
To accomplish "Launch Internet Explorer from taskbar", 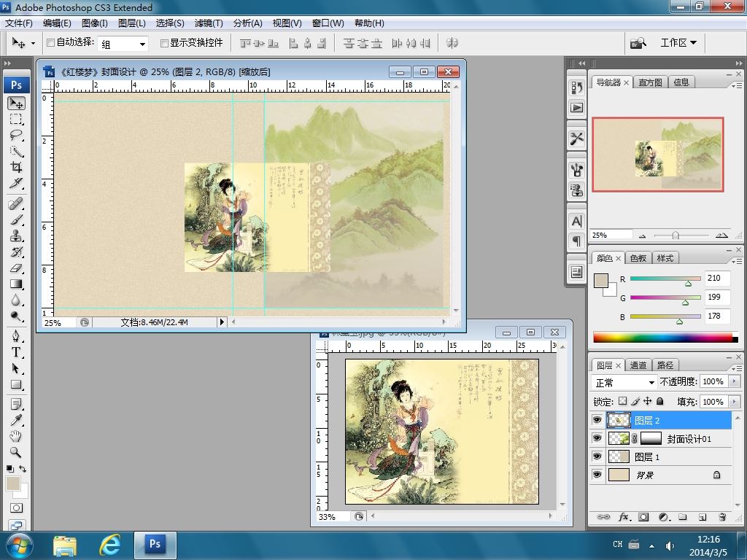I will click(109, 545).
